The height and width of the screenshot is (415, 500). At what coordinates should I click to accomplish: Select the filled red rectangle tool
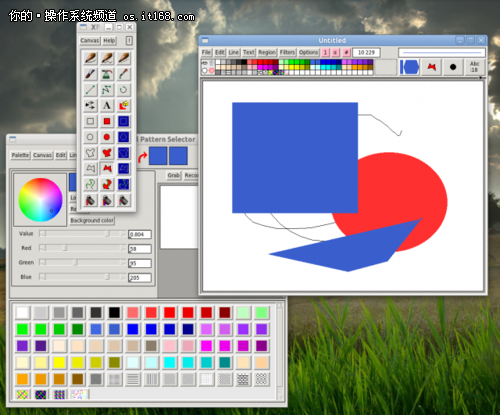pos(107,121)
